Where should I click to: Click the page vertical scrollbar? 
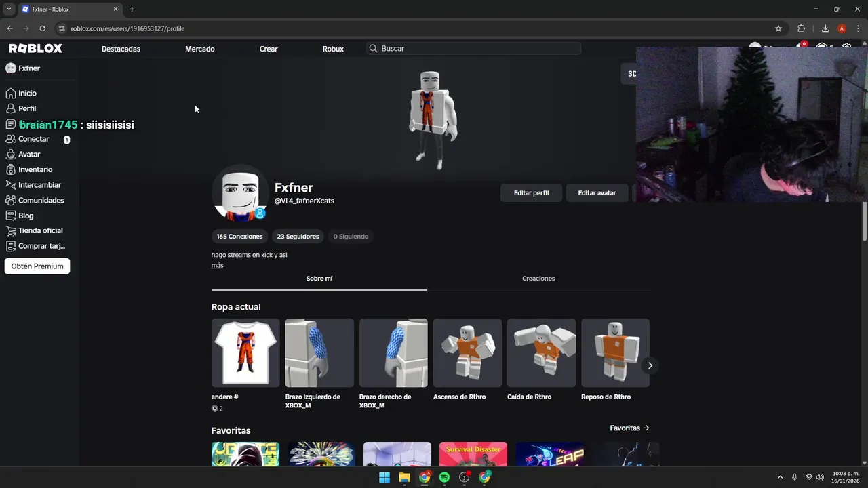point(864,221)
